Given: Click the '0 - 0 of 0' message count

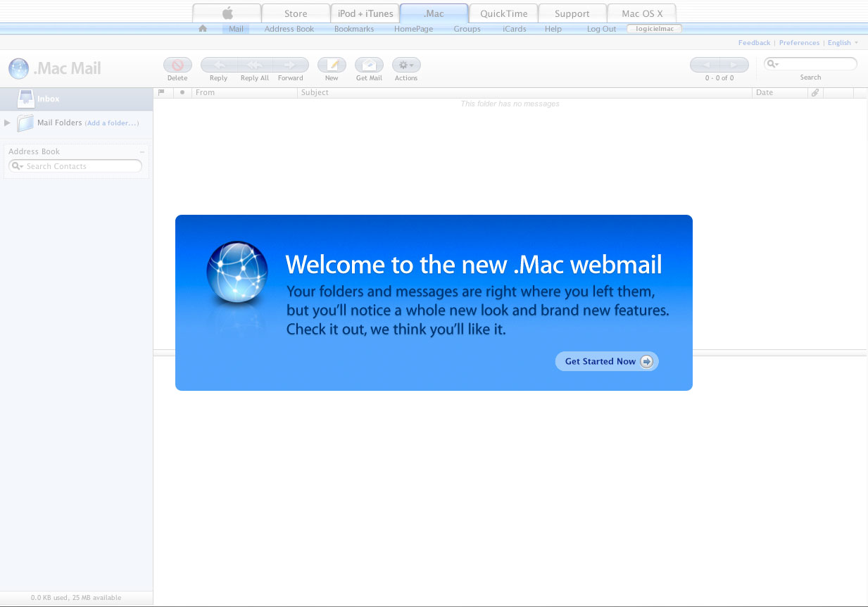Looking at the screenshot, I should (x=719, y=78).
